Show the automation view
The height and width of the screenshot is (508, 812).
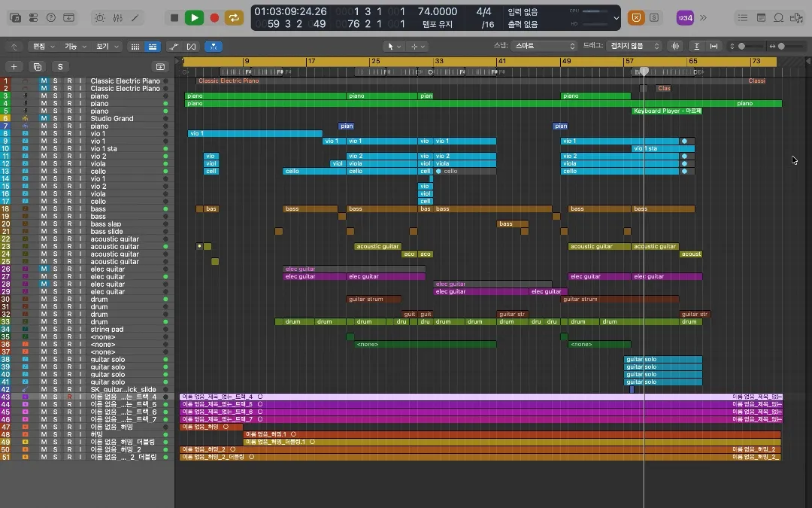tap(174, 47)
